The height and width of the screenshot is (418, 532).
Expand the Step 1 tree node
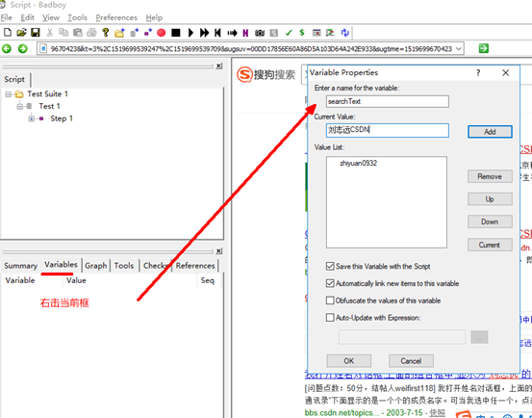31,118
